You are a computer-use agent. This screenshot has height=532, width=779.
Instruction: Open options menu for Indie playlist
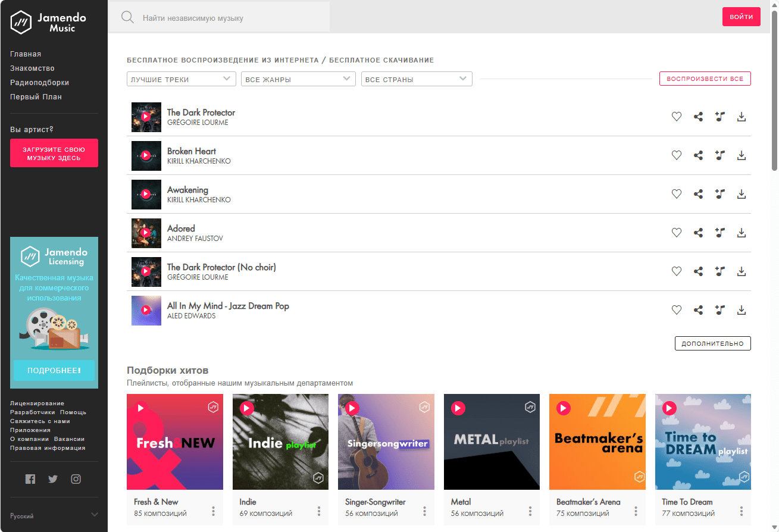click(x=319, y=511)
